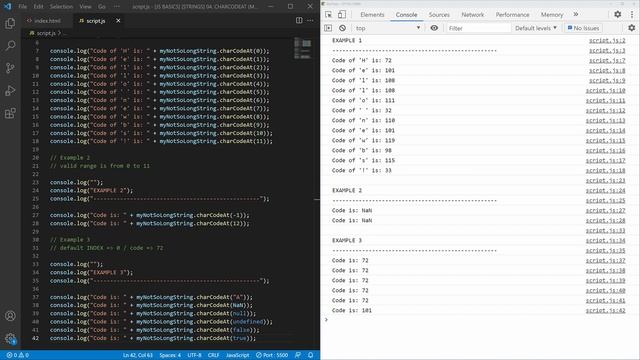
Task: Clear the console
Action: 342,28
